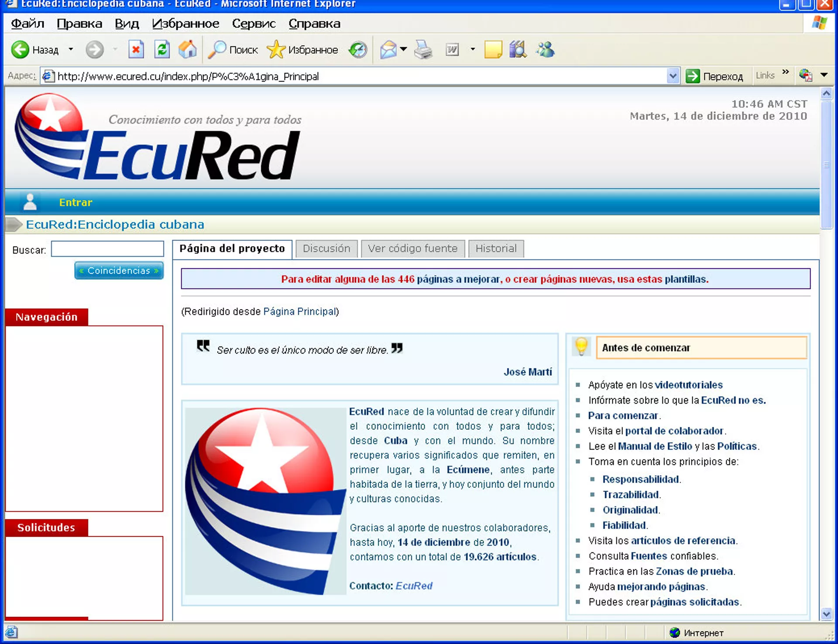Refresh the page with the green arrows icon
Image resolution: width=838 pixels, height=644 pixels.
[162, 50]
